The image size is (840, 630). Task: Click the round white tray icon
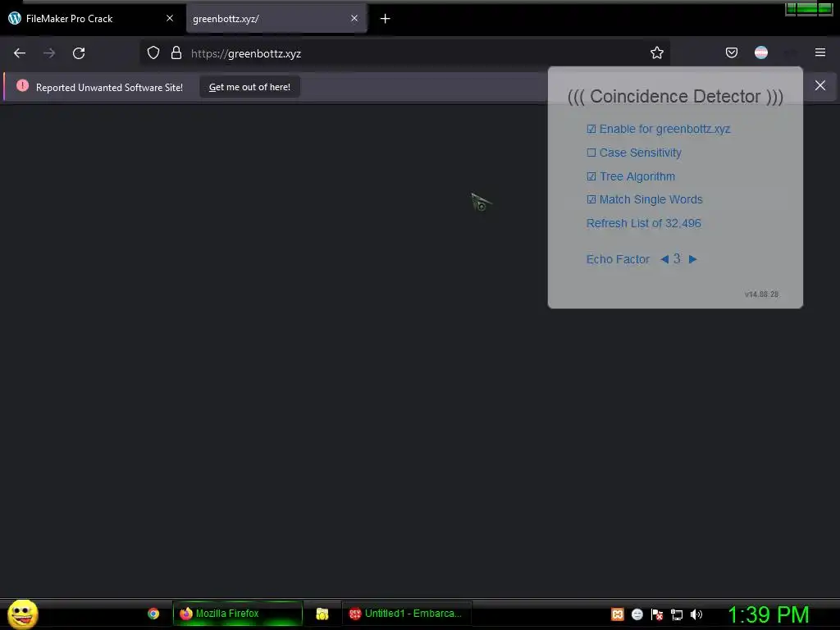tap(637, 614)
